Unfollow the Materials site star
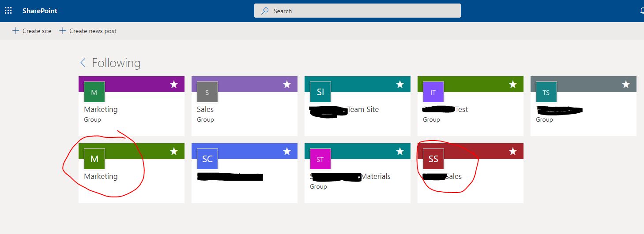 point(400,151)
